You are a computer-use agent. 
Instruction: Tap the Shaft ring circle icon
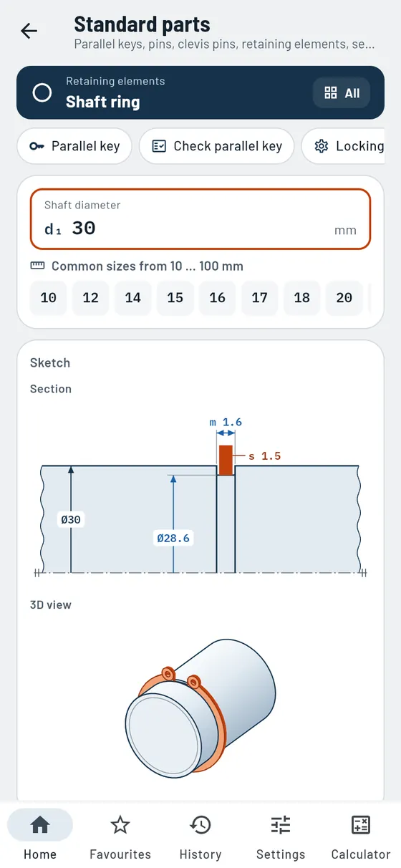(42, 93)
